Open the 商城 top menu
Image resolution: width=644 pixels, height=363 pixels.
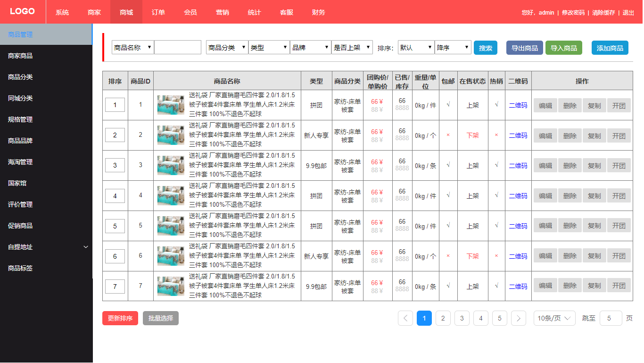click(126, 12)
